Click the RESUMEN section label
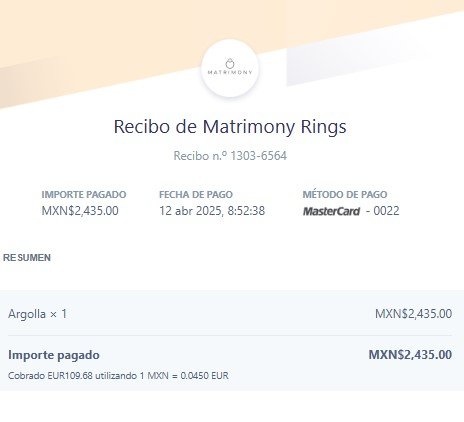This screenshot has width=464, height=422. point(27,258)
